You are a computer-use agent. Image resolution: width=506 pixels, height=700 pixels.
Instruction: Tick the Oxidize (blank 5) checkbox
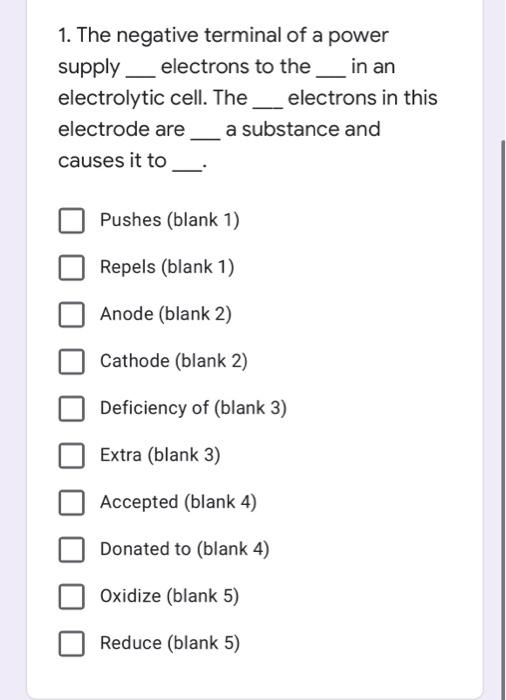[x=71, y=596]
